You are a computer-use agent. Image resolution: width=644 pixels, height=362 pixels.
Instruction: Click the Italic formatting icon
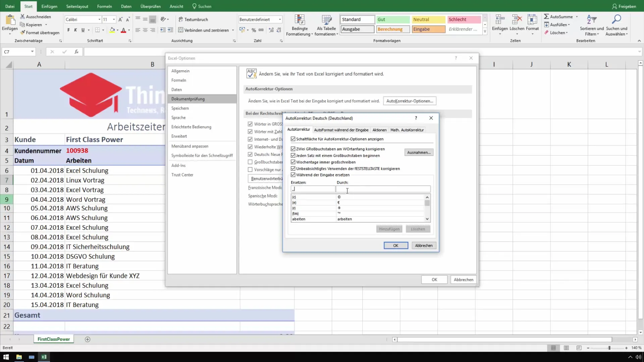click(75, 30)
